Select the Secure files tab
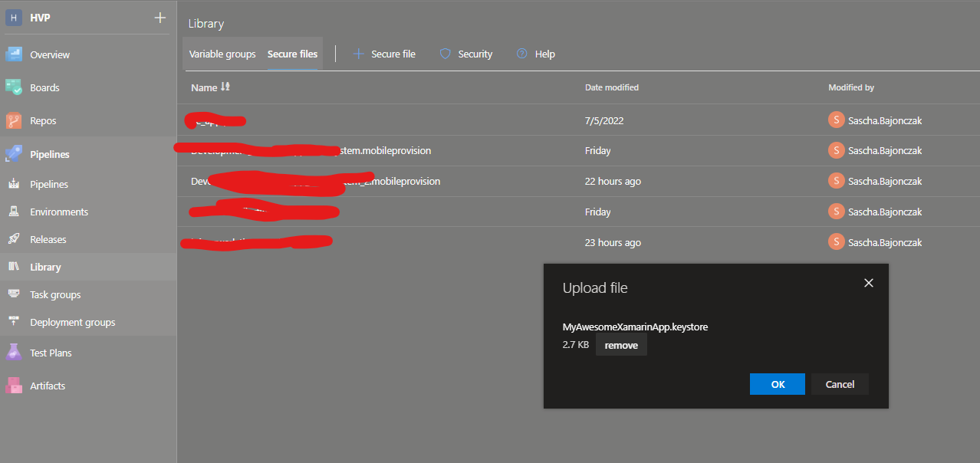 click(292, 54)
